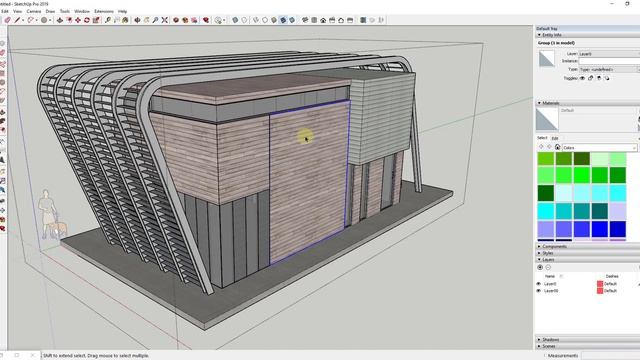Click the materials back arrow

(x=541, y=147)
